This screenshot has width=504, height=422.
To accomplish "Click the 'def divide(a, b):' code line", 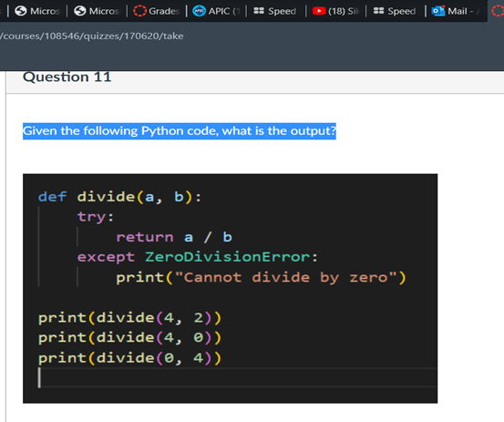I will (x=120, y=197).
